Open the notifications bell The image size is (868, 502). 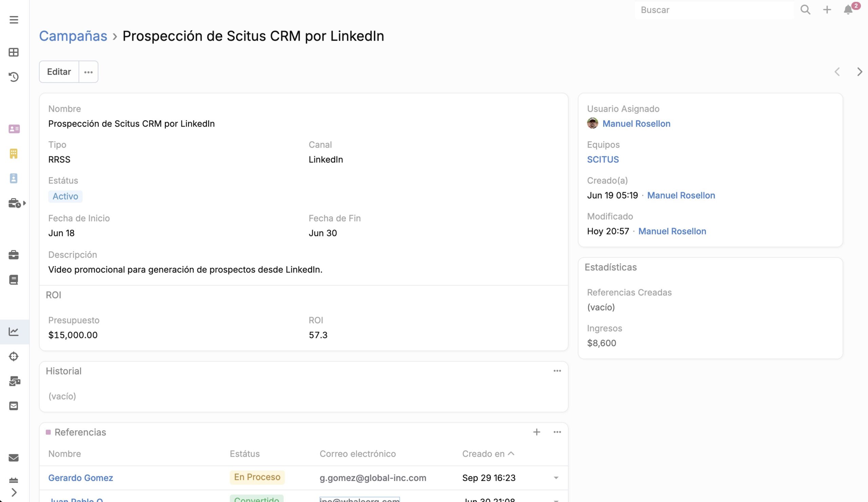[848, 9]
